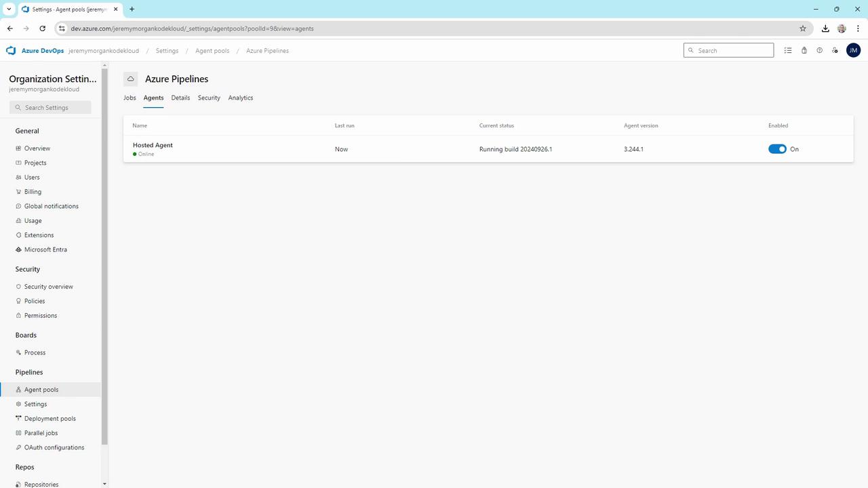Open the Help question mark icon
This screenshot has height=488, width=868.
click(x=819, y=50)
